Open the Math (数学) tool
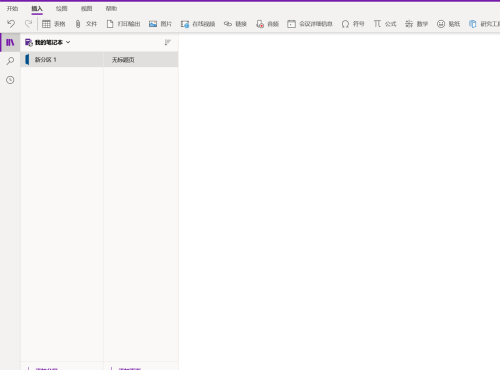 [x=416, y=24]
